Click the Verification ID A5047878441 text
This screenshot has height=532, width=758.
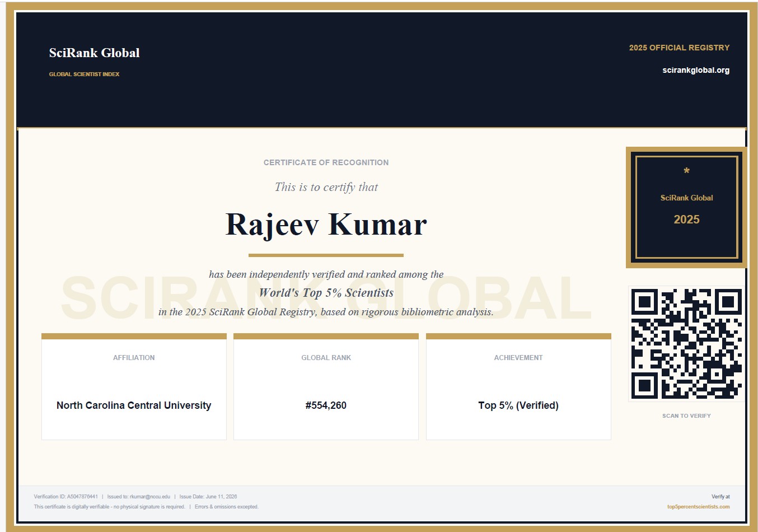pos(65,497)
